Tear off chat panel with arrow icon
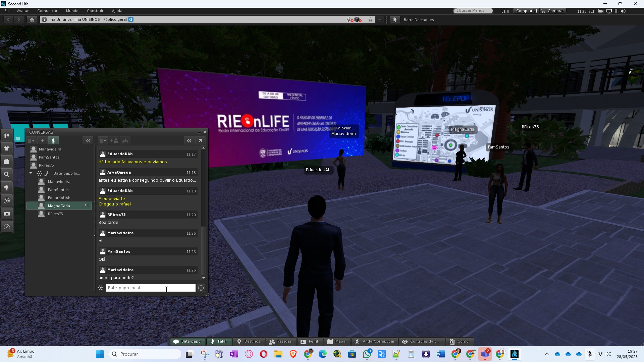The width and height of the screenshot is (644, 362). coord(200,141)
